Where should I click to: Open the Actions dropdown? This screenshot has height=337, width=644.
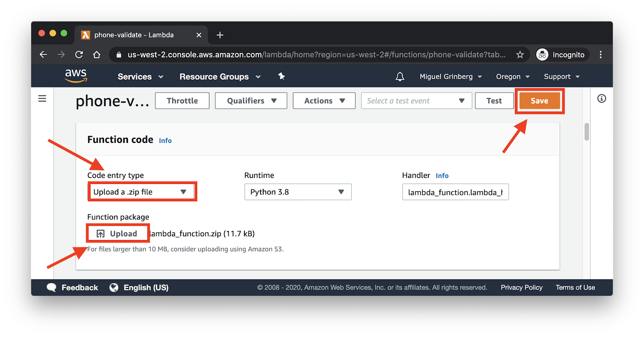pyautogui.click(x=324, y=101)
